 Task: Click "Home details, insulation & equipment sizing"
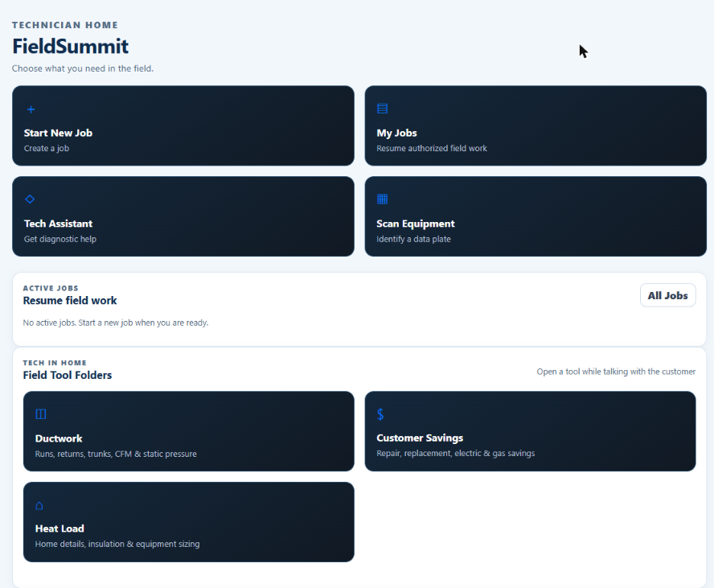point(117,544)
